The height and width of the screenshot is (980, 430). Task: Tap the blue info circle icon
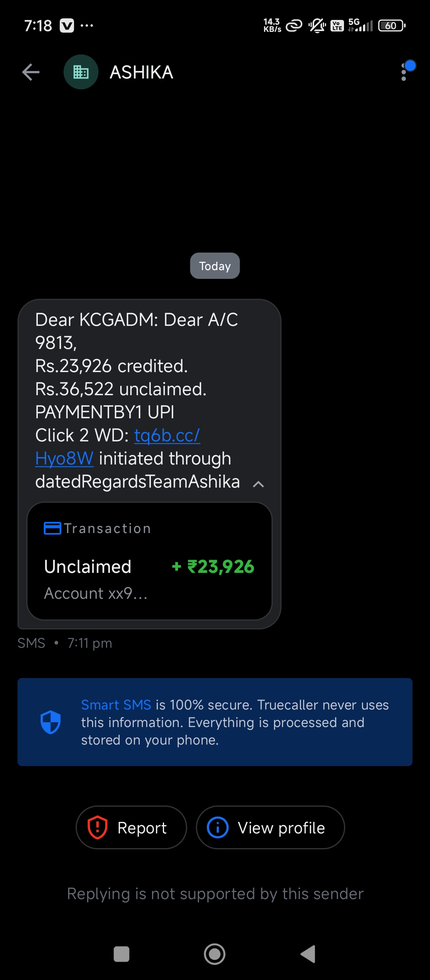pos(218,827)
